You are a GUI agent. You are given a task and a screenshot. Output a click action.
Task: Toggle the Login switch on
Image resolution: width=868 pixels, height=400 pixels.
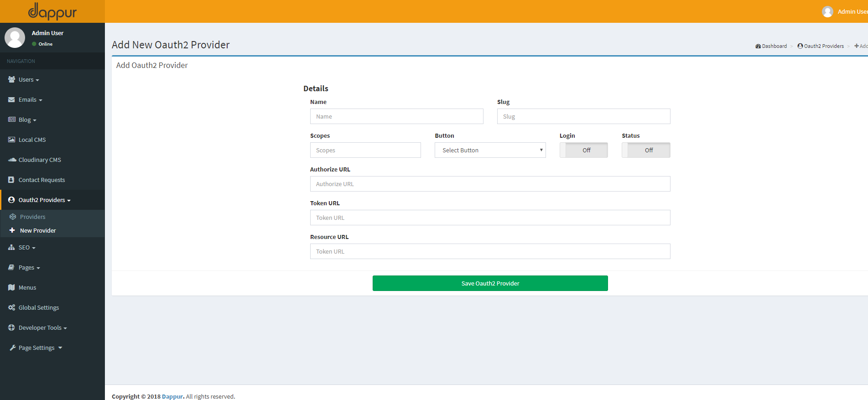point(583,150)
